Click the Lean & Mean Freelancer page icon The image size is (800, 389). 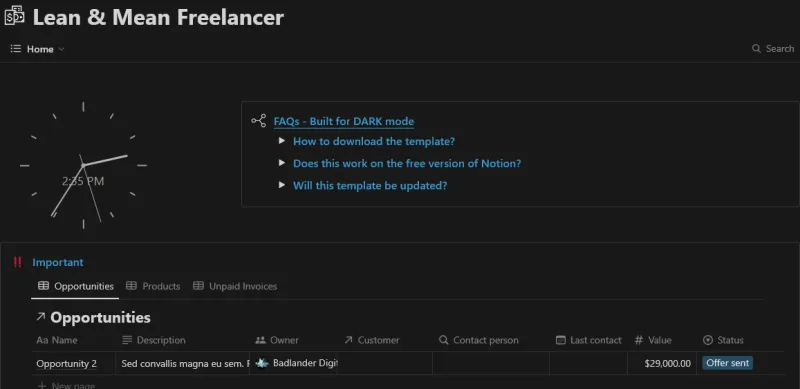tap(14, 16)
